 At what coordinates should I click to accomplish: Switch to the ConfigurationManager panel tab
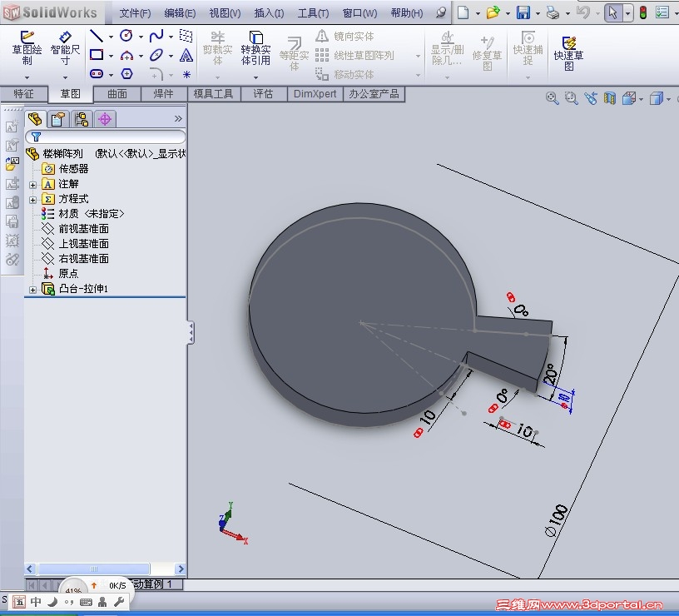[x=82, y=119]
